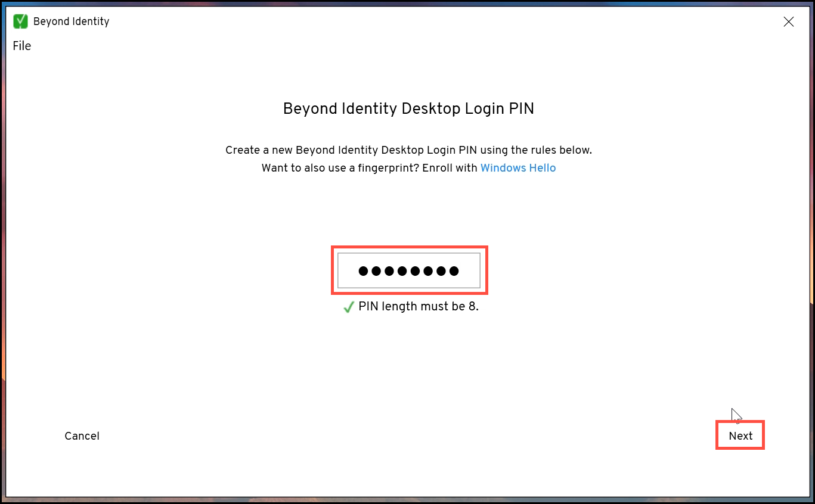Click the Beyond Identity logo icon
Screen dimensions: 815x504
click(x=20, y=21)
